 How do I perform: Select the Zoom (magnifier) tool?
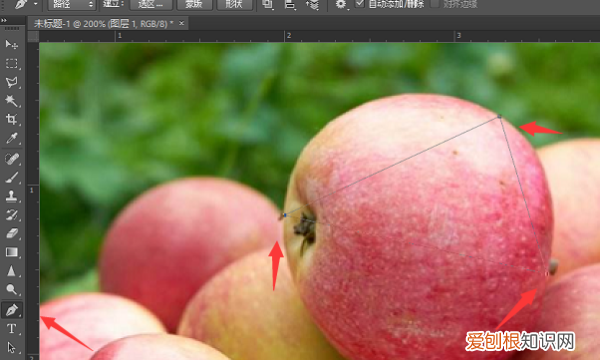click(11, 290)
